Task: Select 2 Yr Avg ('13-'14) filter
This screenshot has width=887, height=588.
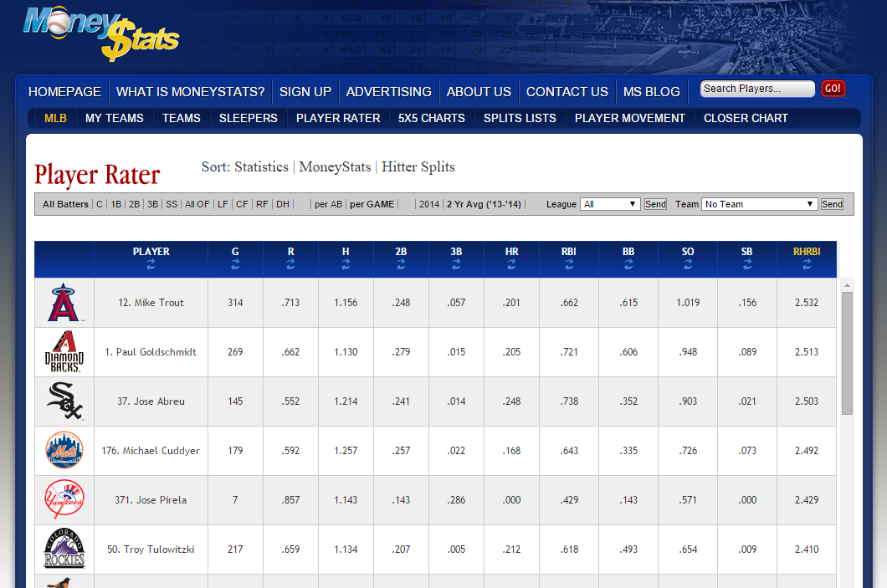Action: point(484,204)
